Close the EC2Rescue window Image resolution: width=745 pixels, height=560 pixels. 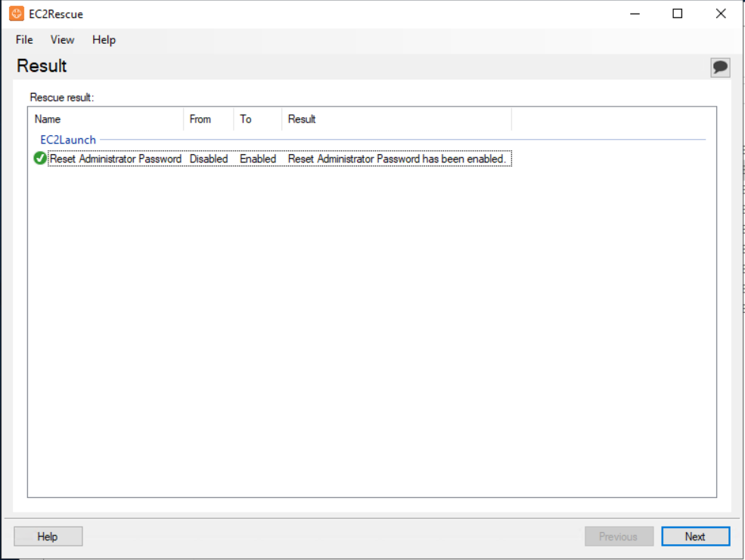[x=721, y=14]
